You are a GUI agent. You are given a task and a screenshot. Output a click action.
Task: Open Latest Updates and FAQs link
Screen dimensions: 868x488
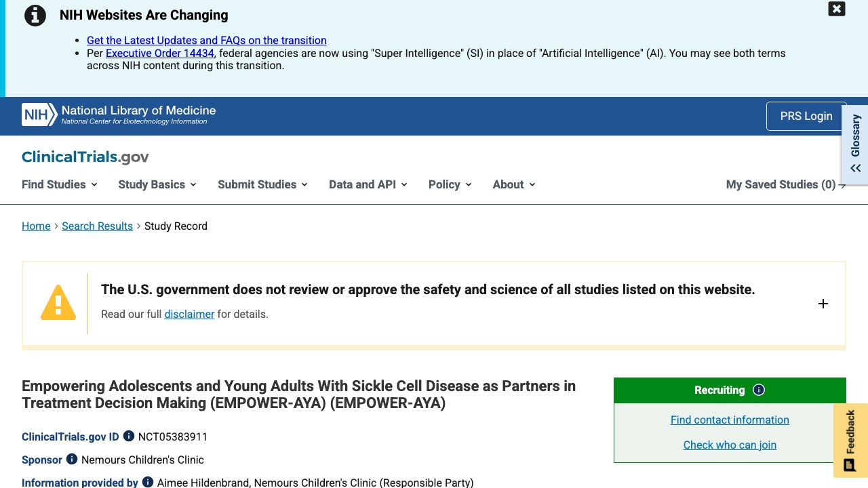207,41
